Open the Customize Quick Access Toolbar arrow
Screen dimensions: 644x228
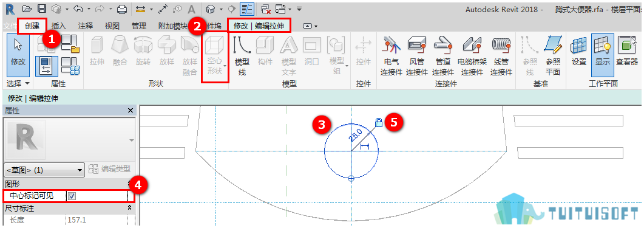(x=299, y=9)
